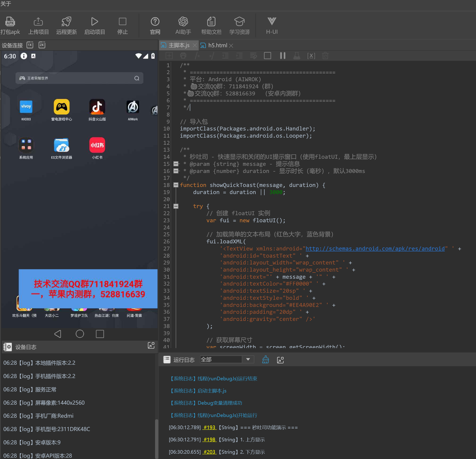Open 帮助文档 help documents
The height and width of the screenshot is (459, 476).
tap(211, 22)
